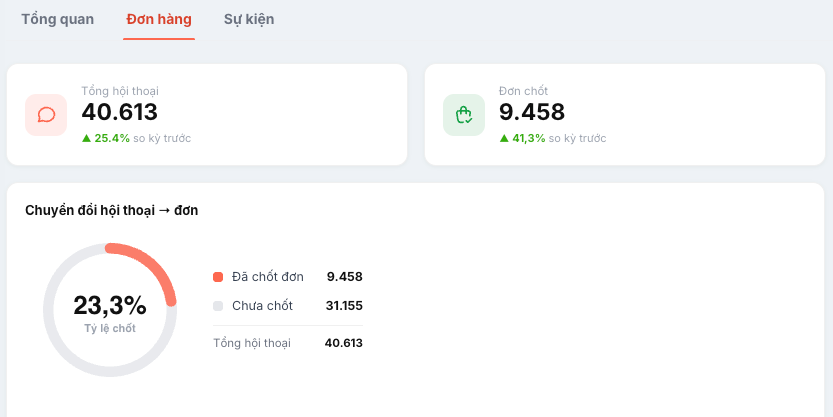Click the Tổng hội thoại value 40.613
The width and height of the screenshot is (833, 417).
pyautogui.click(x=120, y=112)
